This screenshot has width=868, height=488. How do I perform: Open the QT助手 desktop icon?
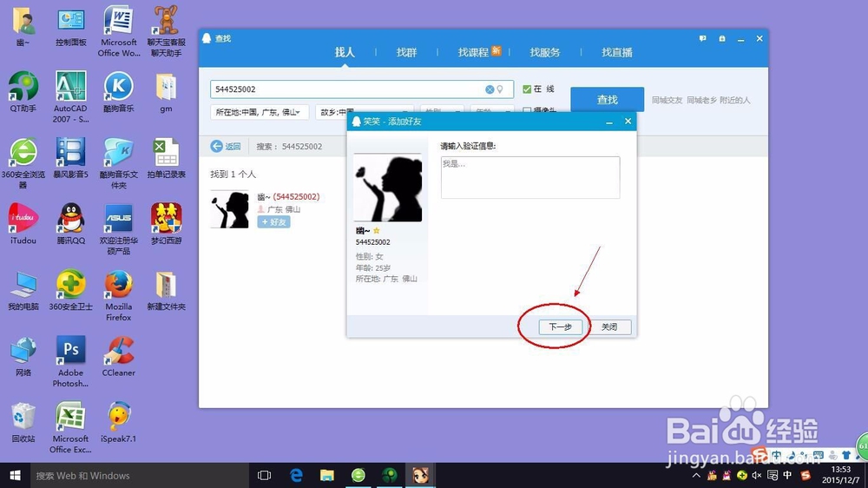pos(23,92)
